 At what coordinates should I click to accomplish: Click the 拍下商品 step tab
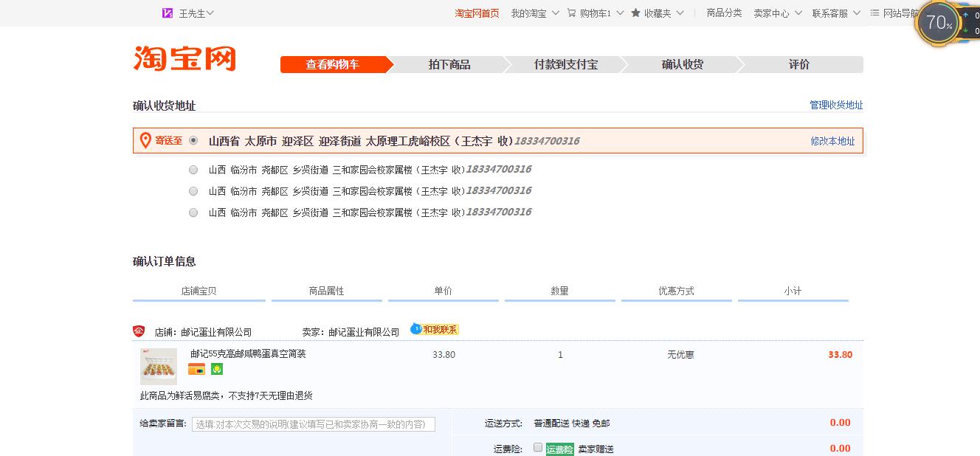click(x=449, y=65)
